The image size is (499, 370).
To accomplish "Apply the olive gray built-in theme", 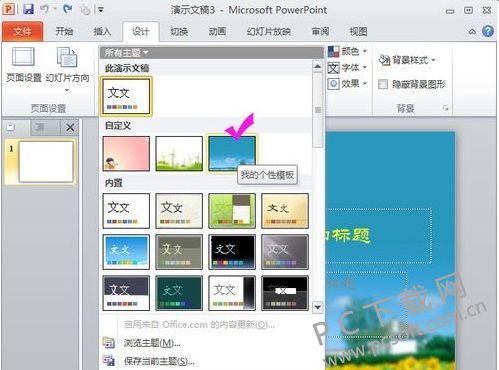I will pos(179,252).
